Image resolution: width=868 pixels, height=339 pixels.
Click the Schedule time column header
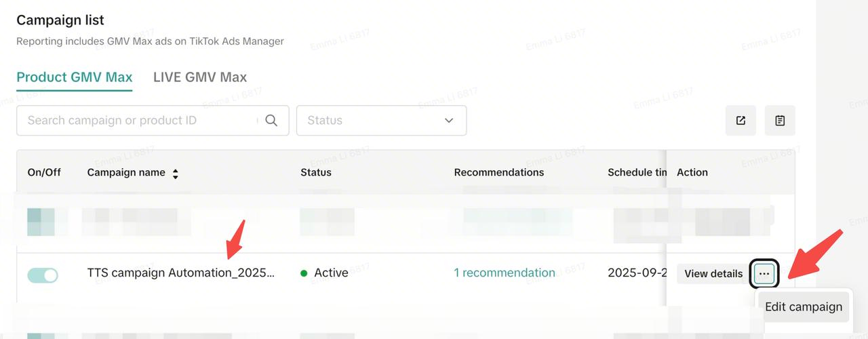(637, 172)
